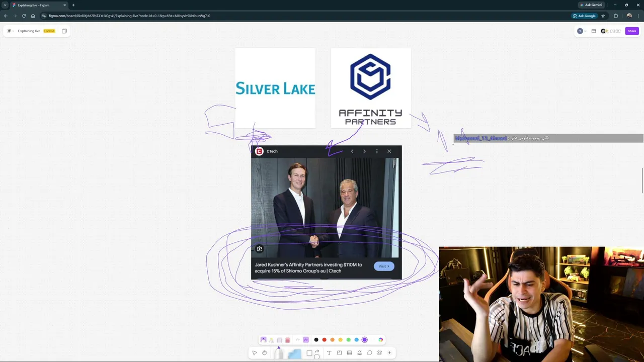Viewport: 644px width, 362px height.
Task: Bookmark this page with the star
Action: [x=603, y=16]
